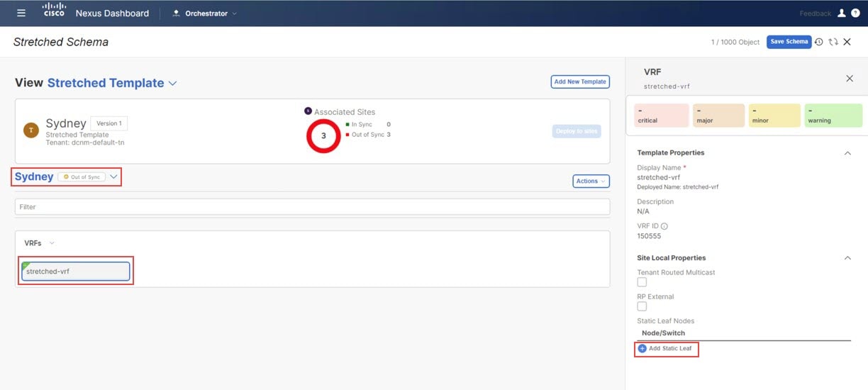The height and width of the screenshot is (390, 868).
Task: Click the major faults tile
Action: point(718,116)
